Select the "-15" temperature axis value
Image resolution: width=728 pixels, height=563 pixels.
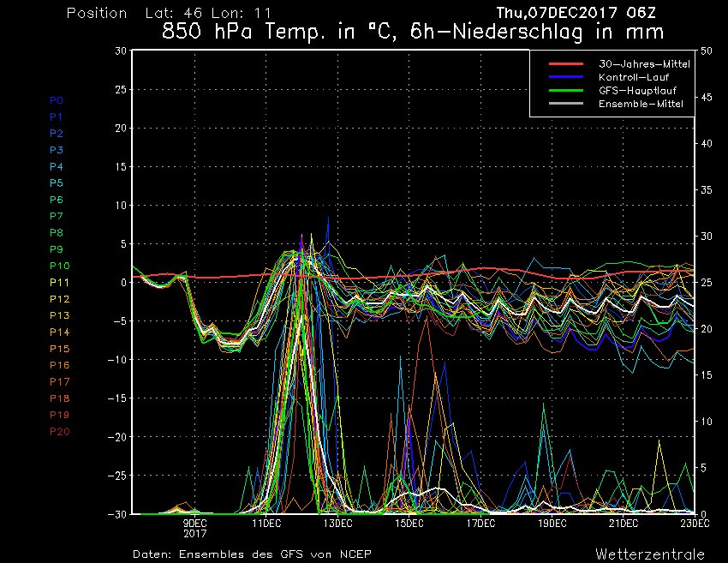[117, 398]
